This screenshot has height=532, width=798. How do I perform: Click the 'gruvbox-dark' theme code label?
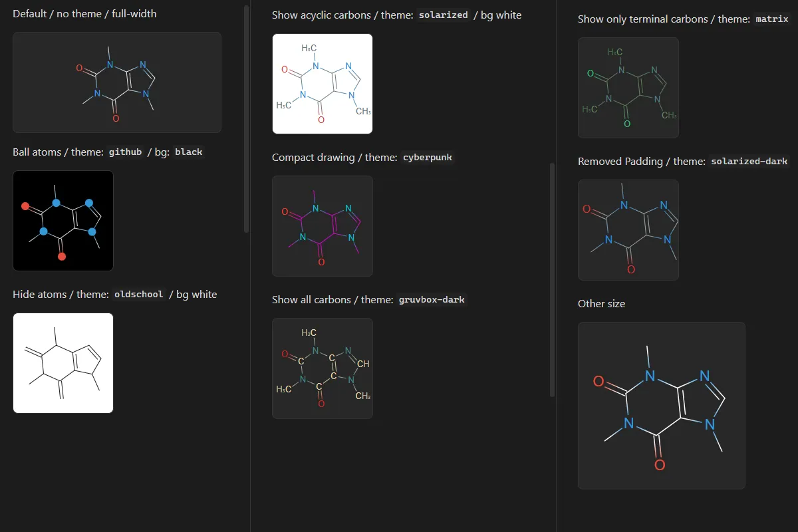click(432, 299)
